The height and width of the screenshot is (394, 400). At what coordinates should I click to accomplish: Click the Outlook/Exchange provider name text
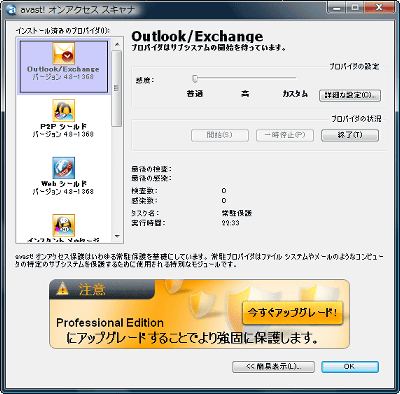coord(63,69)
